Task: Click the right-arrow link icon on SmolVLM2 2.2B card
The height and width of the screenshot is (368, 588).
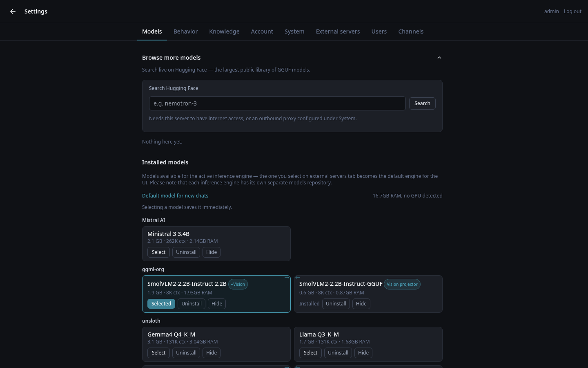Action: pyautogui.click(x=287, y=278)
